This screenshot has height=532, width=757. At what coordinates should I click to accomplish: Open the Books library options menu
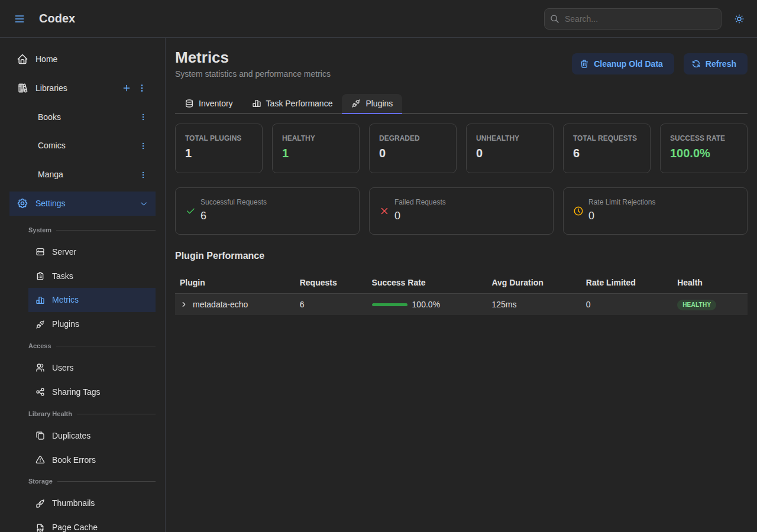[x=143, y=117]
